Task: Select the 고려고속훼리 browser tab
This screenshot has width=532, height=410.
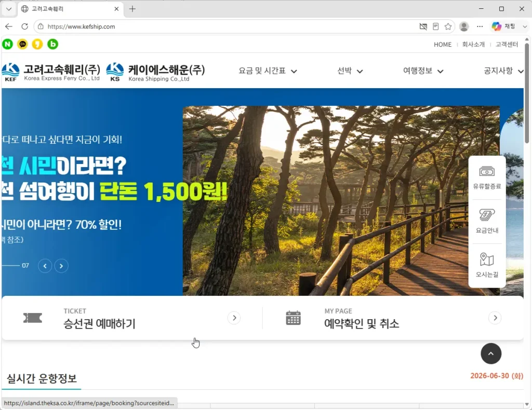Action: point(71,9)
